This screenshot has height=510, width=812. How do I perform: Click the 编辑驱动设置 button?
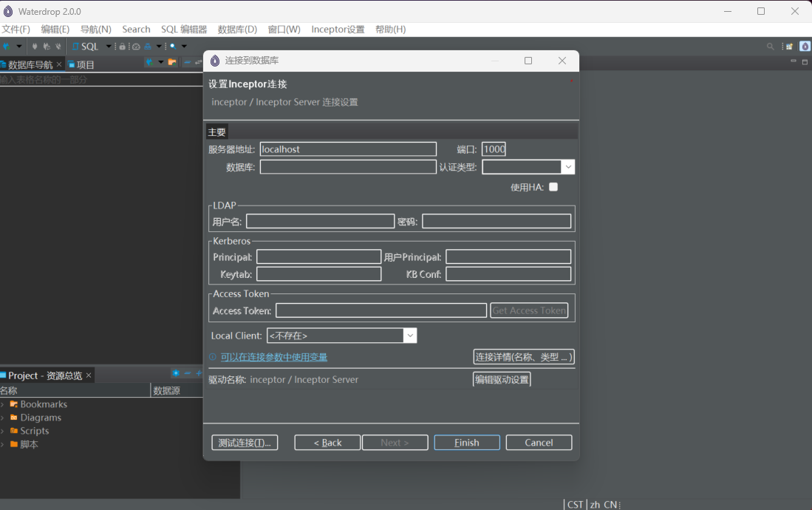(x=502, y=379)
